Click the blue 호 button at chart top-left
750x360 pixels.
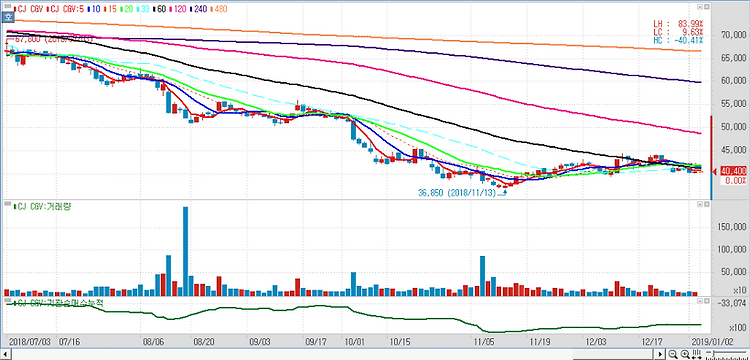coord(7,17)
